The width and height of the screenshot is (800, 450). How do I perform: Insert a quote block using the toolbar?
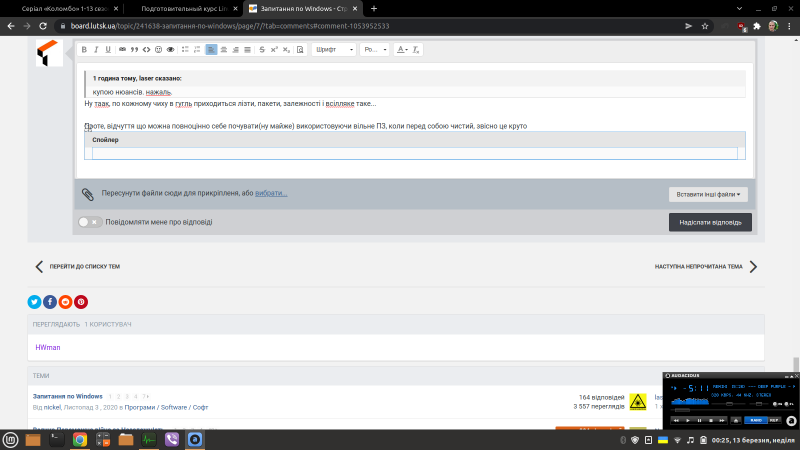[135, 49]
